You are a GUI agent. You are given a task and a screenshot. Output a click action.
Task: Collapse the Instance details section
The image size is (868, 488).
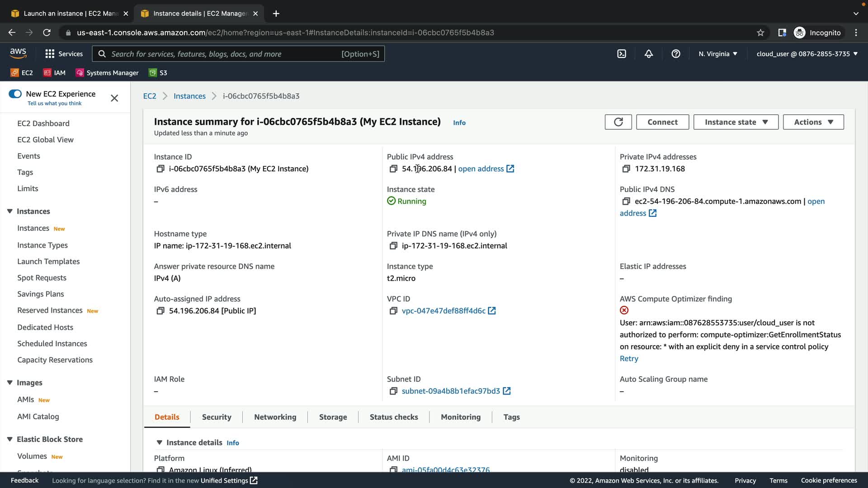pyautogui.click(x=159, y=442)
